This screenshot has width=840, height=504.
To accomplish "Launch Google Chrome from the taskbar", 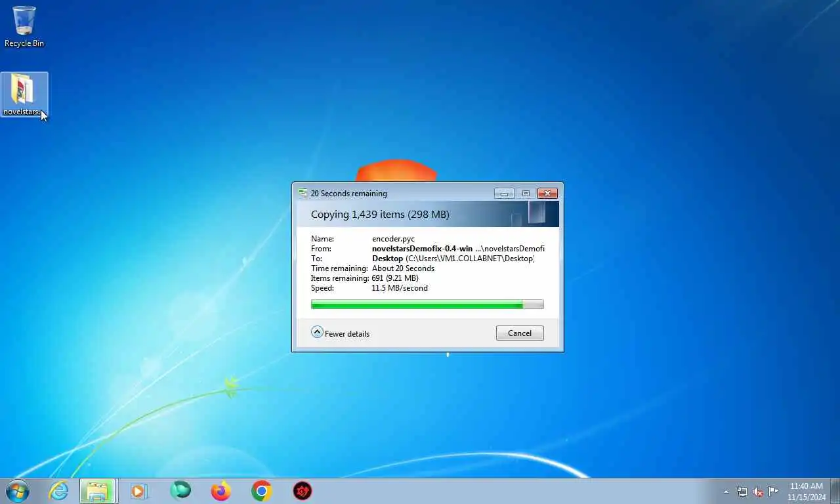I will point(262,491).
